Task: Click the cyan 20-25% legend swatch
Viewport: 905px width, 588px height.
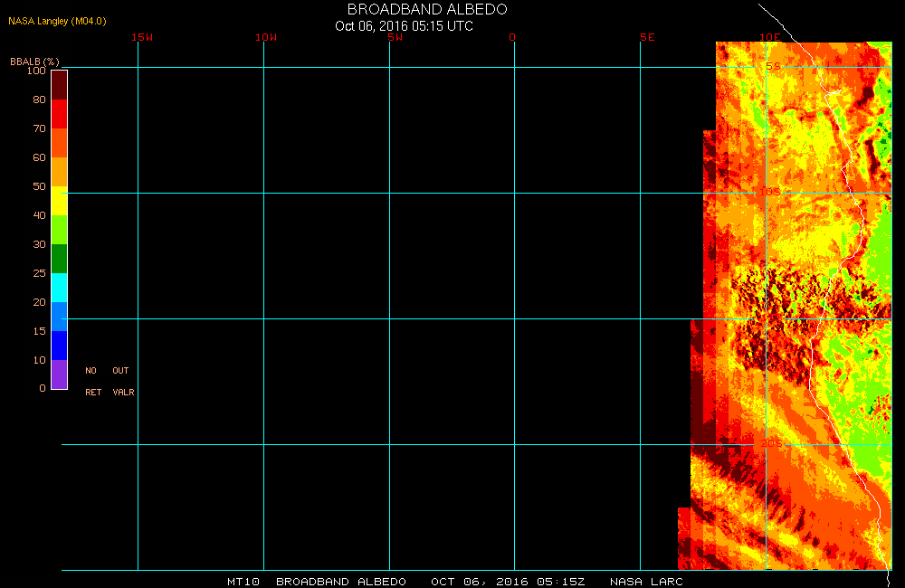Action: (x=59, y=288)
